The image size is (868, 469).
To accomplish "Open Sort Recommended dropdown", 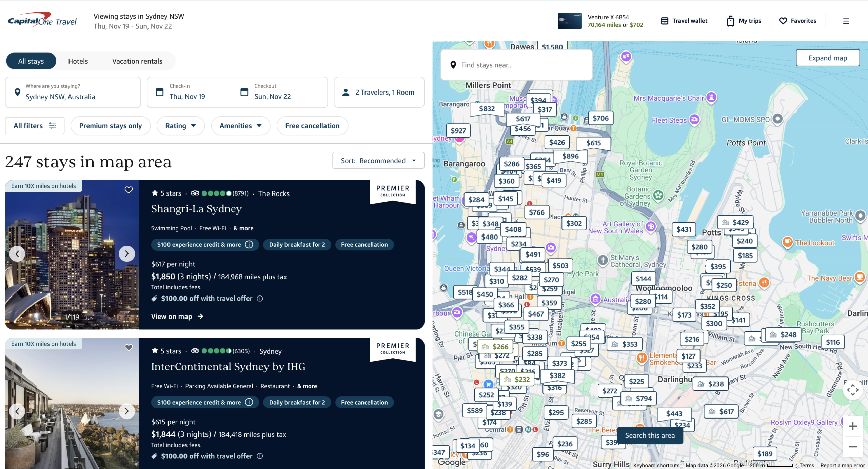I will pos(378,161).
